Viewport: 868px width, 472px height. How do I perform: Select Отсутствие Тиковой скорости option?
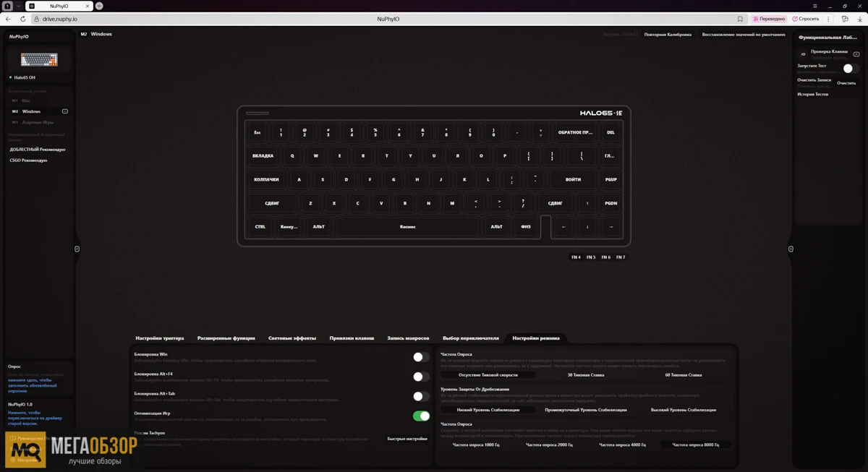(x=488, y=375)
